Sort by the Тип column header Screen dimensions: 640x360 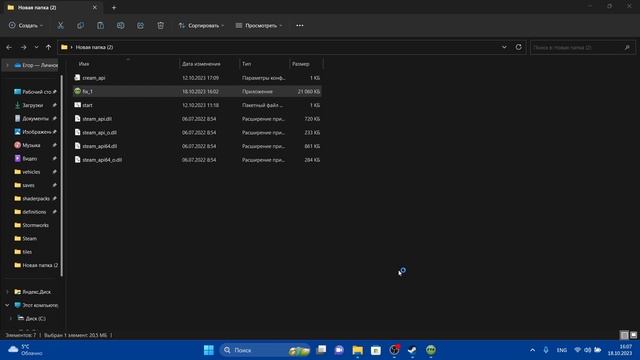click(x=264, y=64)
